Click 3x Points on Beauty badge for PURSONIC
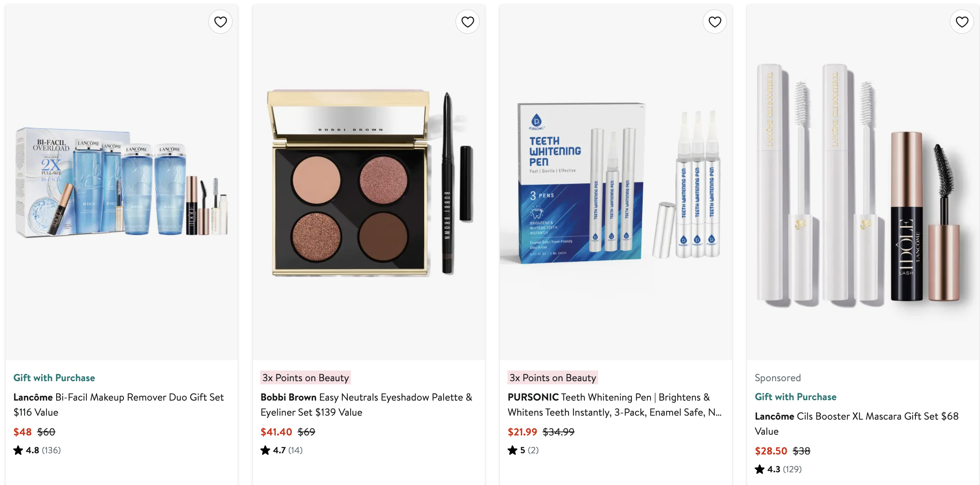This screenshot has height=485, width=980. click(x=553, y=378)
